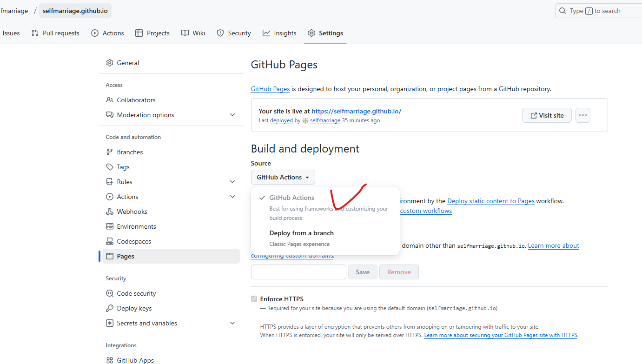Open Collaborators settings page

point(171,100)
